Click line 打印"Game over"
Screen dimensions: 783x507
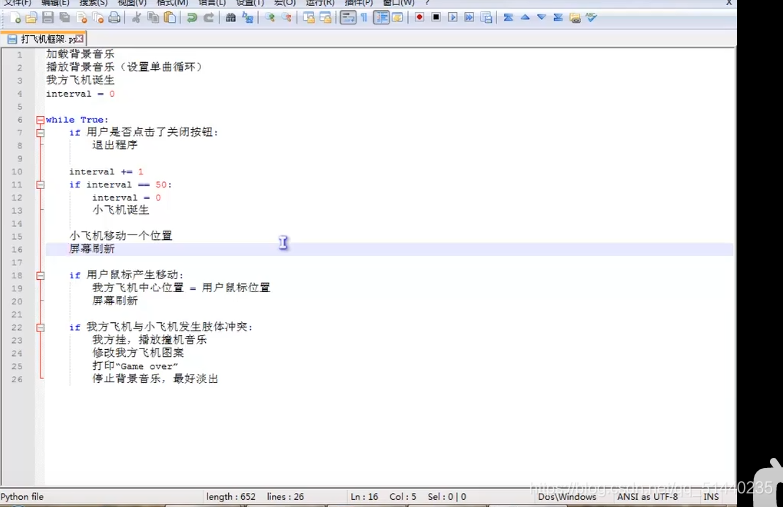coord(135,366)
